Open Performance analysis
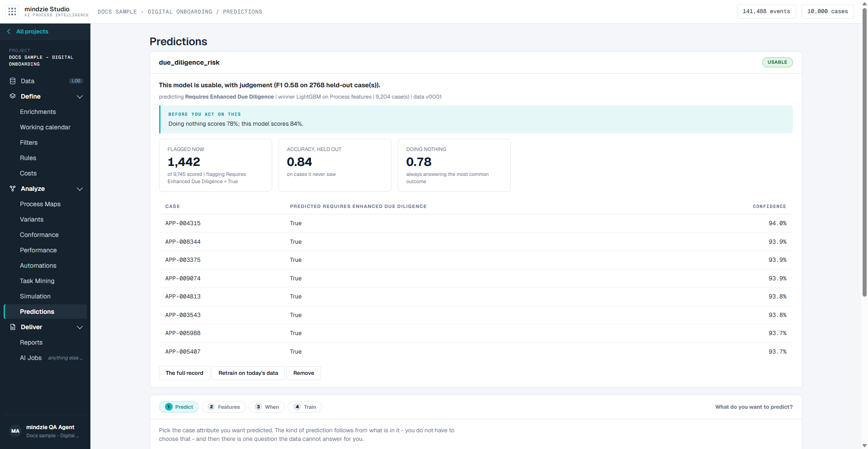This screenshot has height=449, width=868. click(x=38, y=250)
